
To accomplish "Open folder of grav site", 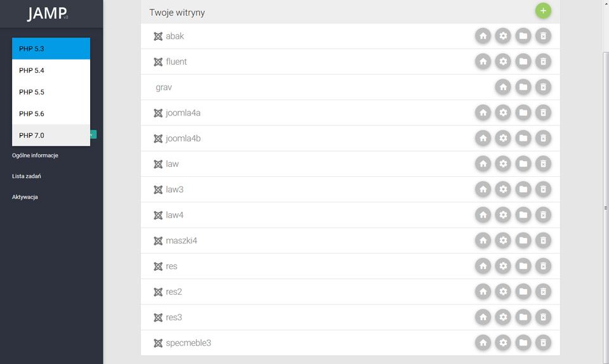I will (523, 88).
